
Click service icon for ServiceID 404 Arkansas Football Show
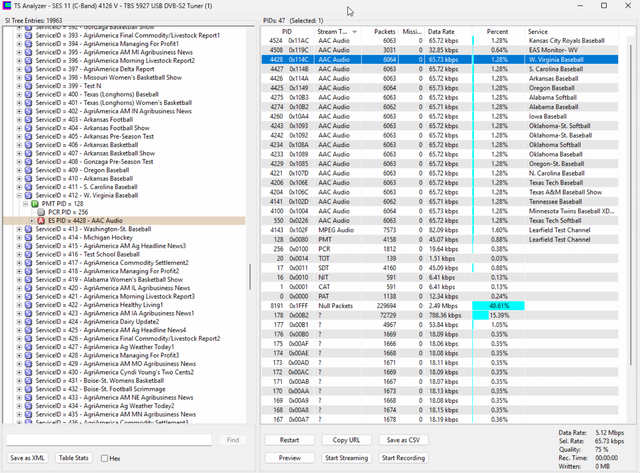(x=28, y=128)
